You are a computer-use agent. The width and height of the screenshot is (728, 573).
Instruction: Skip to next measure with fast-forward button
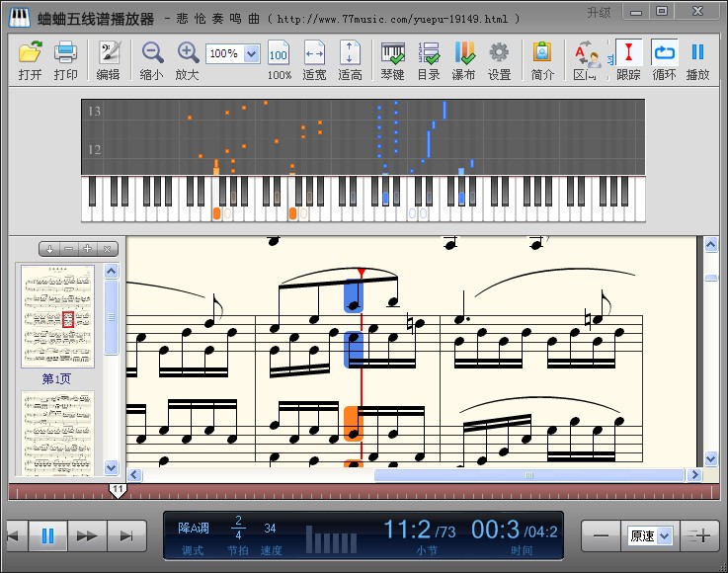click(x=87, y=535)
